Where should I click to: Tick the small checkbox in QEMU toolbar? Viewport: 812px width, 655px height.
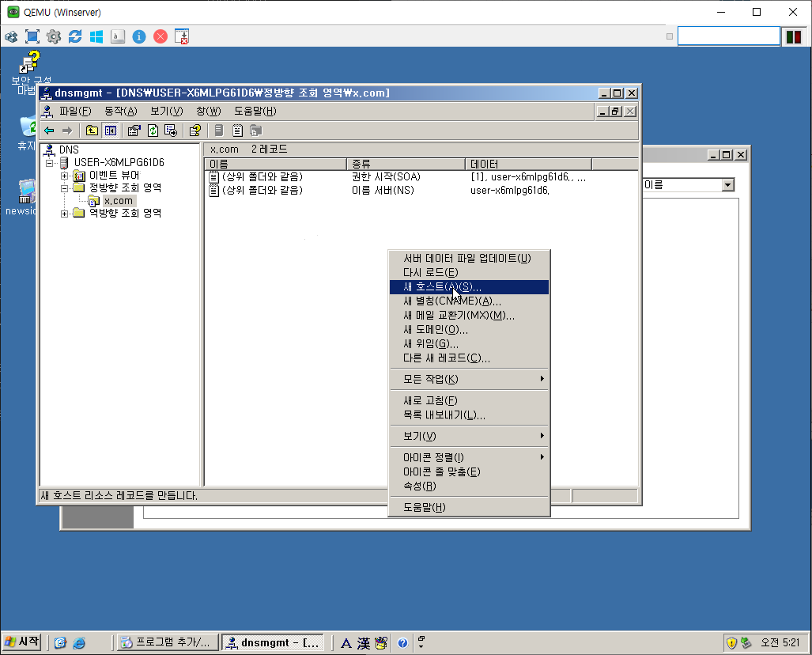(670, 36)
